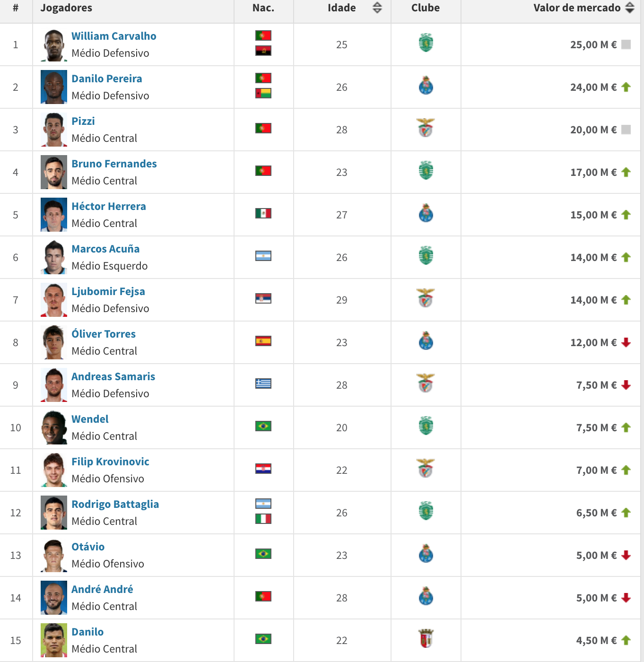644x662 pixels.
Task: Click Serbia flag in Ljubomir Fejsa row
Action: [263, 298]
